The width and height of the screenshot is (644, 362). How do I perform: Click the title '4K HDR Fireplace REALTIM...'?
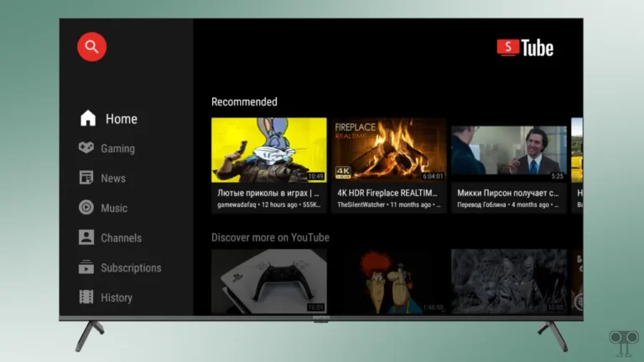(387, 193)
